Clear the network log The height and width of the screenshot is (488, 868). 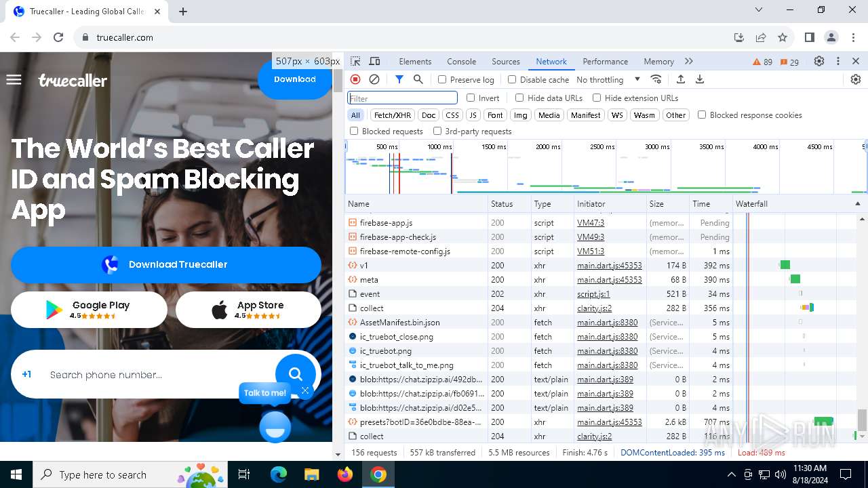click(374, 79)
